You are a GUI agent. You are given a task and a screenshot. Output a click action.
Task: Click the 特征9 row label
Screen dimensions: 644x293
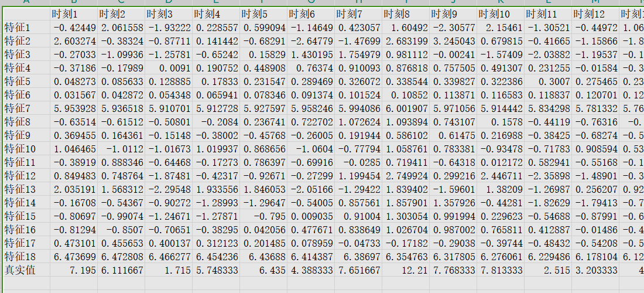tap(26, 135)
